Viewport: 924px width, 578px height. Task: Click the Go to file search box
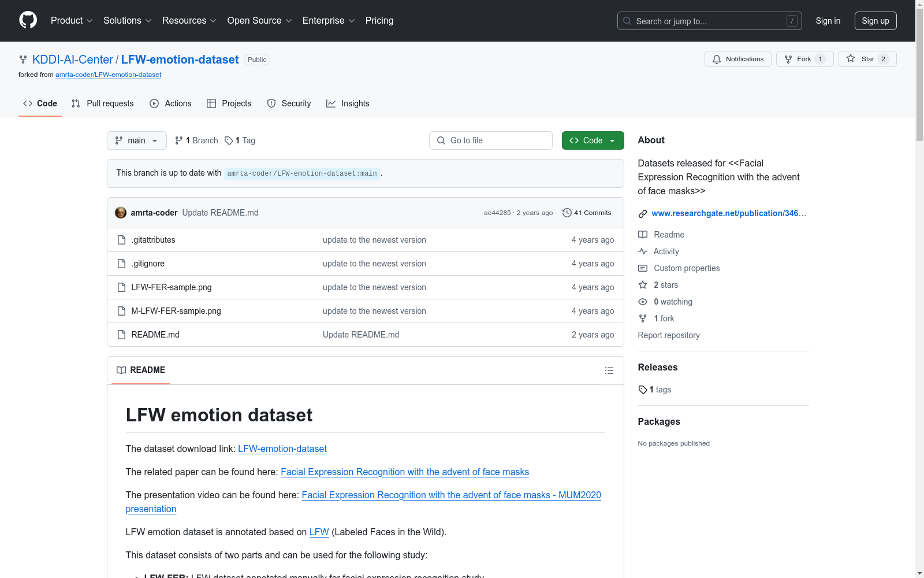pos(491,140)
